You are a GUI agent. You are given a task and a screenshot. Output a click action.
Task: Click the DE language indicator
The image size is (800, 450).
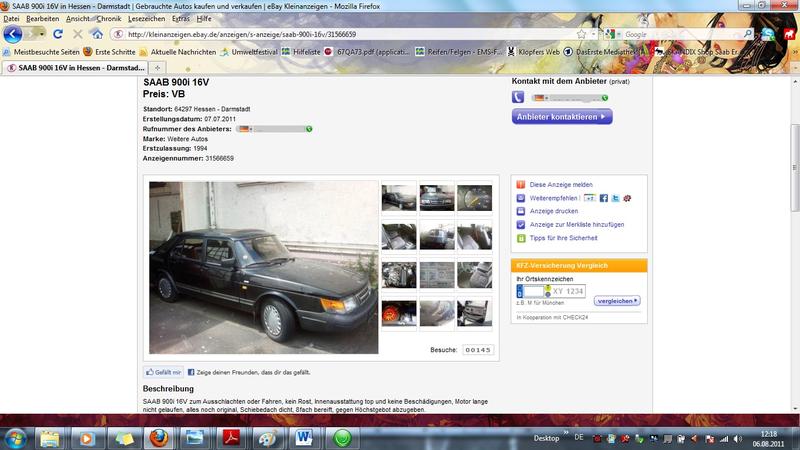click(x=579, y=437)
